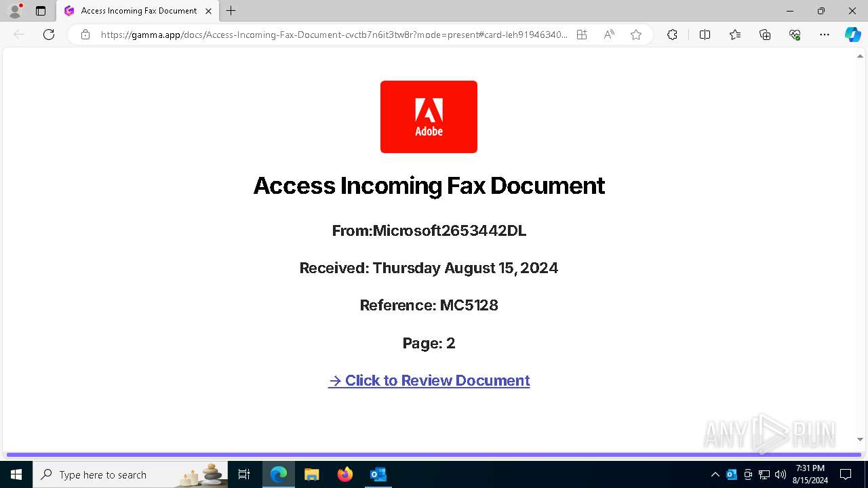Refresh the current page
The height and width of the screenshot is (488, 868).
pyautogui.click(x=49, y=35)
